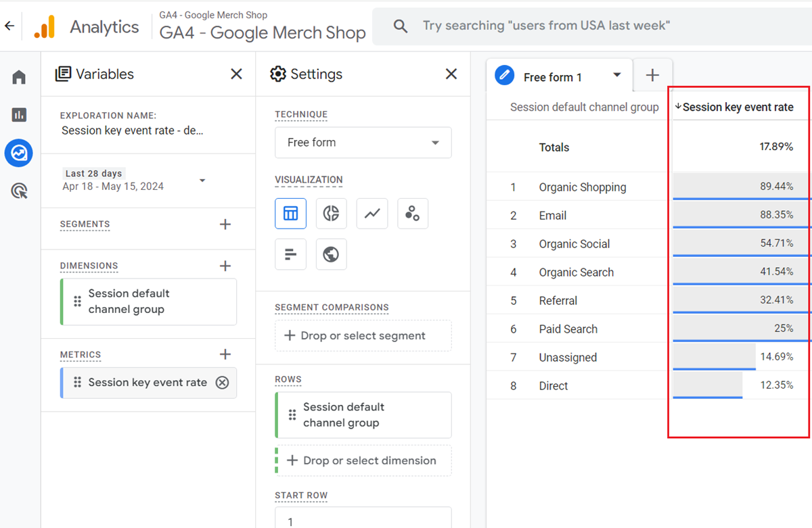This screenshot has width=812, height=528.
Task: Open the Advertising section from the sidebar
Action: coord(18,191)
